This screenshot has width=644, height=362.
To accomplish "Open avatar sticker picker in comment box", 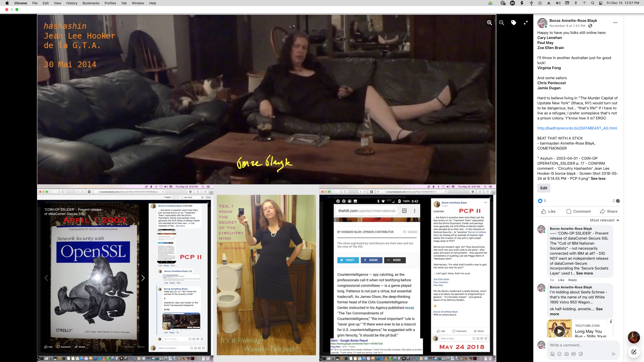I will pyautogui.click(x=552, y=354).
